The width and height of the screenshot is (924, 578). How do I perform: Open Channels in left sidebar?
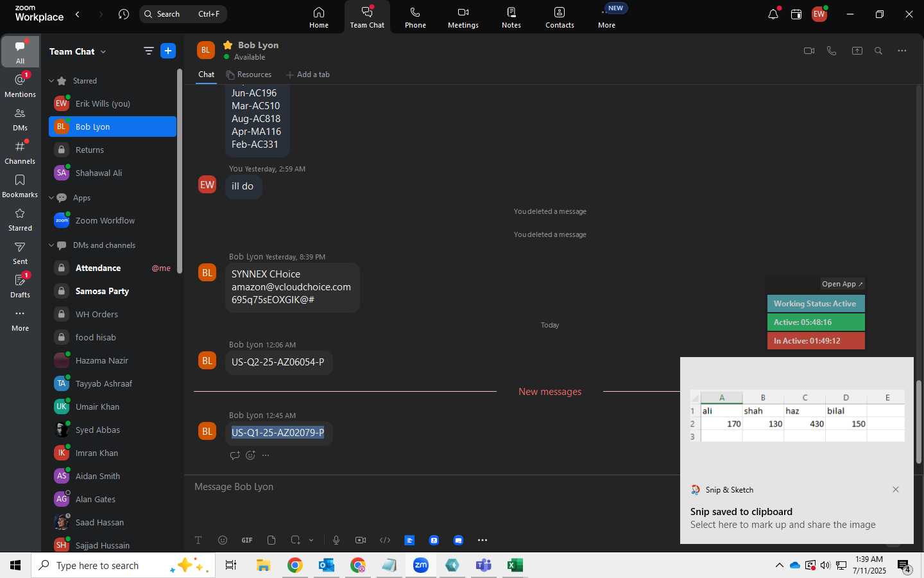21,152
